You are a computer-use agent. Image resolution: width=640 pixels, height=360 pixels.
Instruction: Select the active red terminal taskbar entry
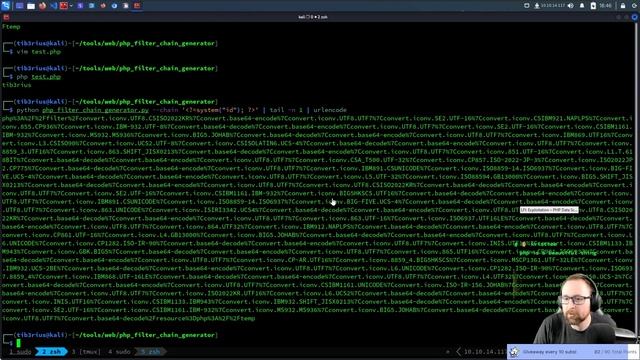click(137, 6)
